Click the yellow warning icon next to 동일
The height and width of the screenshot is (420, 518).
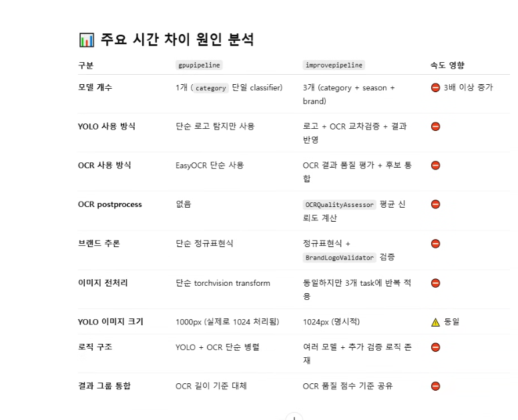(x=435, y=322)
